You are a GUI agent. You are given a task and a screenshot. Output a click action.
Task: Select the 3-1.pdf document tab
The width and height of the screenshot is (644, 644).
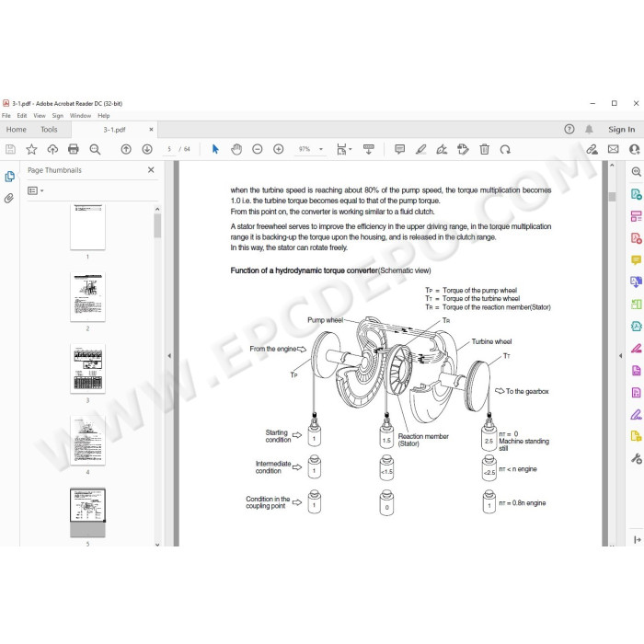tap(114, 130)
